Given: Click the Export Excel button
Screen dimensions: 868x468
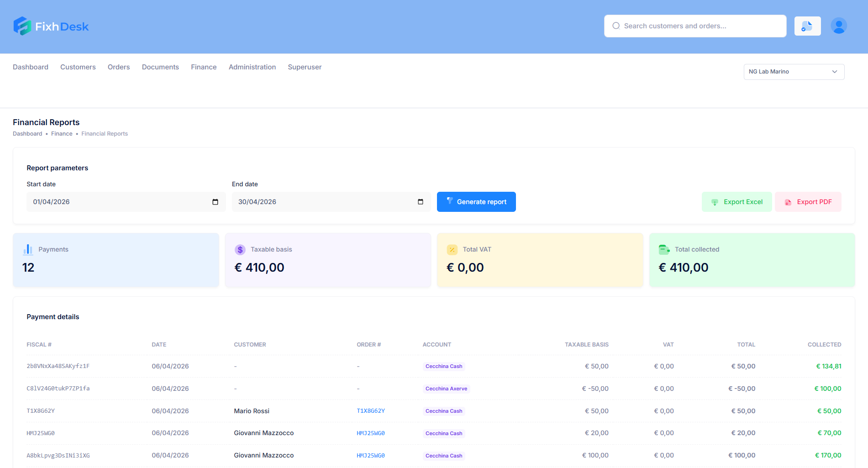Looking at the screenshot, I should pos(736,202).
